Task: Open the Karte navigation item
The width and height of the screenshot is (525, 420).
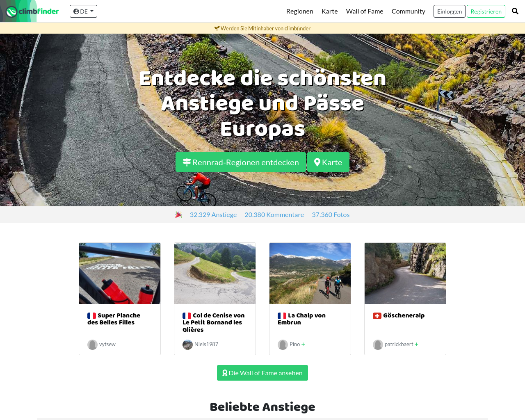Action: click(x=330, y=11)
